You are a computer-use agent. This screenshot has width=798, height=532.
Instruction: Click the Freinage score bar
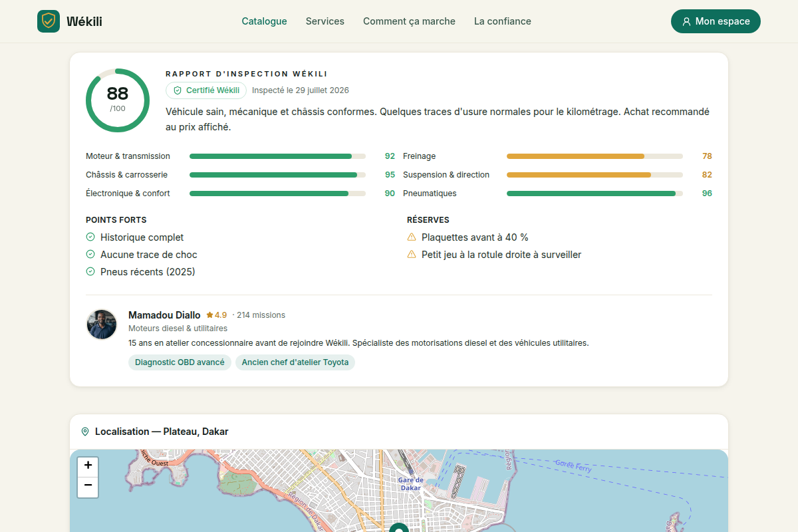pos(595,156)
